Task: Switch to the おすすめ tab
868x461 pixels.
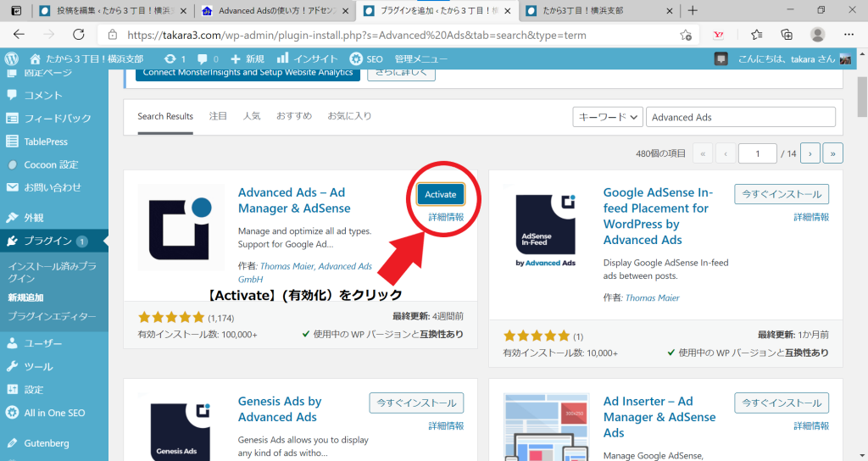Action: (x=294, y=116)
